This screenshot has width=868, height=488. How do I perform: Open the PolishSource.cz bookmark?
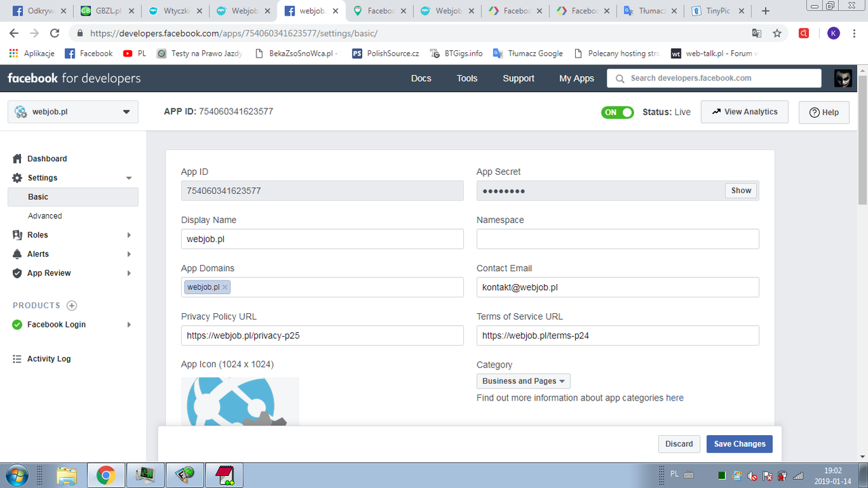(386, 54)
